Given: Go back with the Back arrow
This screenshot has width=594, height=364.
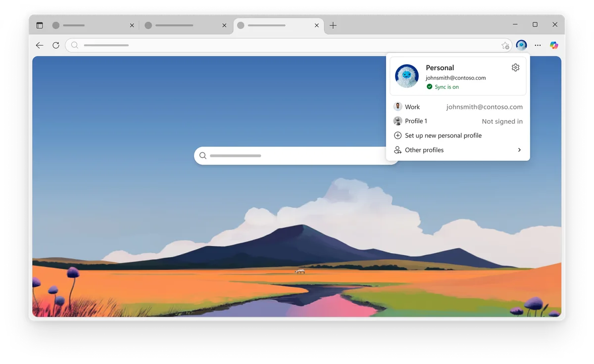Looking at the screenshot, I should tap(40, 45).
